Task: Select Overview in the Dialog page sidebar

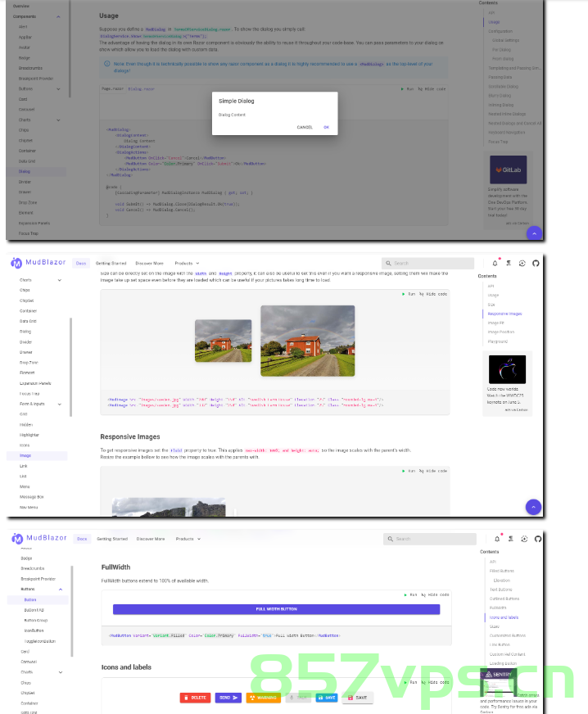Action: (x=21, y=6)
